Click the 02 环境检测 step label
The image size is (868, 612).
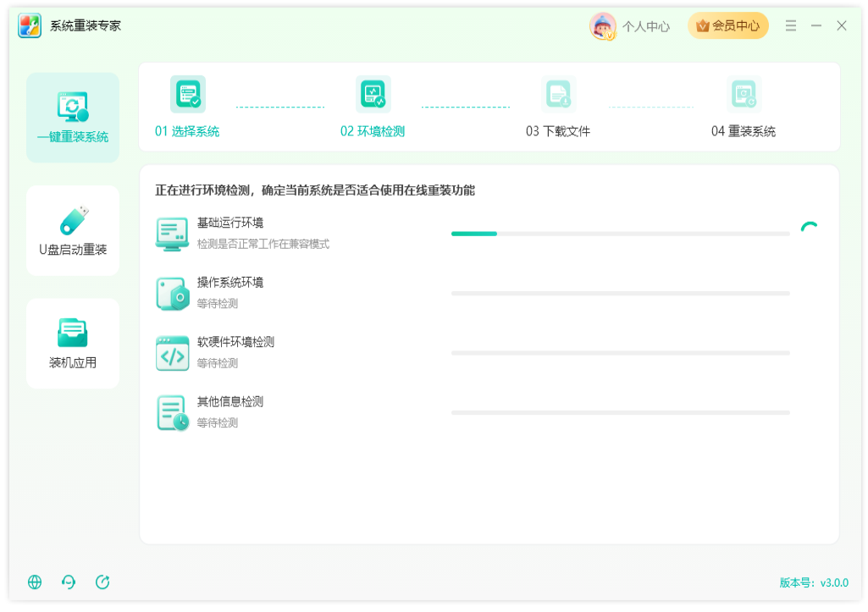pos(373,131)
